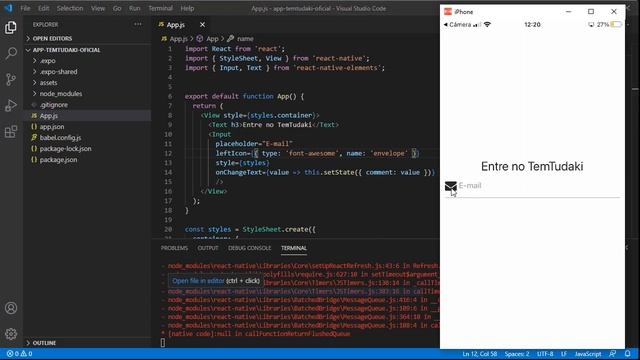Viewport: 640px width, 360px height.
Task: Click the feedback icon in status bar
Action: (612, 354)
